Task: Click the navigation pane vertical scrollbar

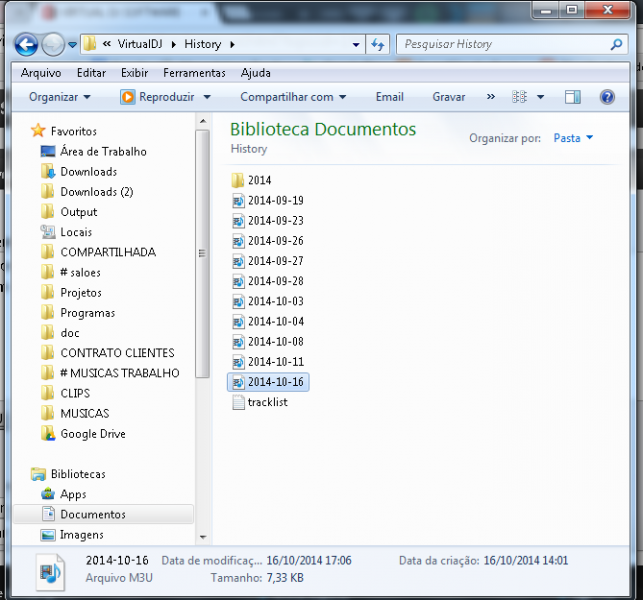Action: 203,250
